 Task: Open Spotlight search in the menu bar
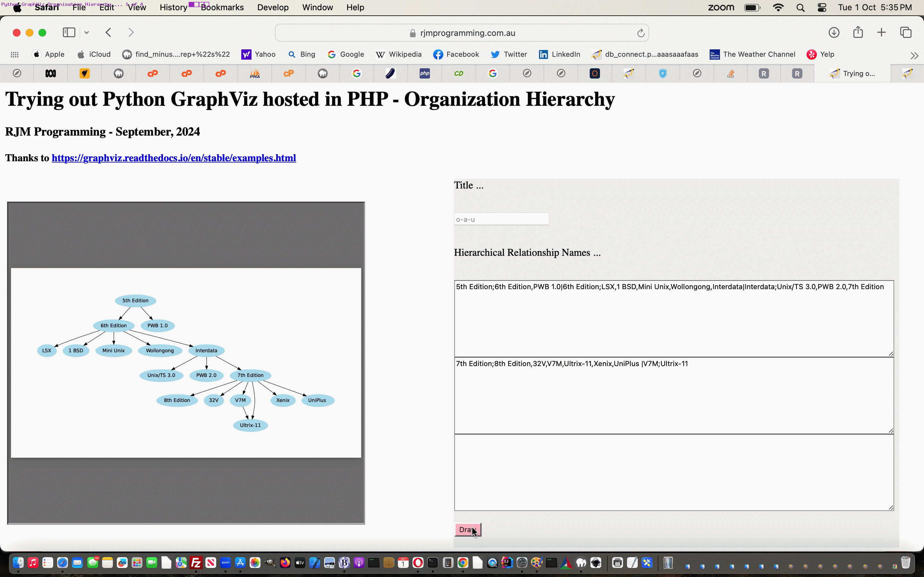click(800, 7)
